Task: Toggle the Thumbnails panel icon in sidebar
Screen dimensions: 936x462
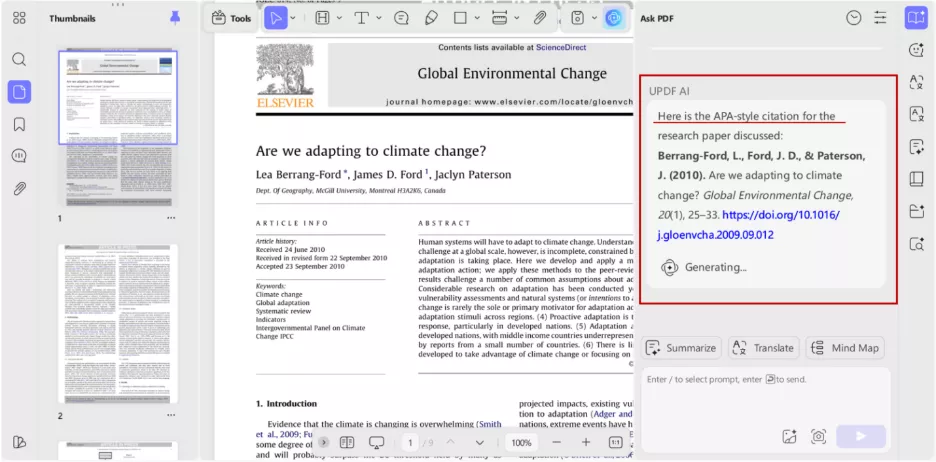Action: click(19, 92)
